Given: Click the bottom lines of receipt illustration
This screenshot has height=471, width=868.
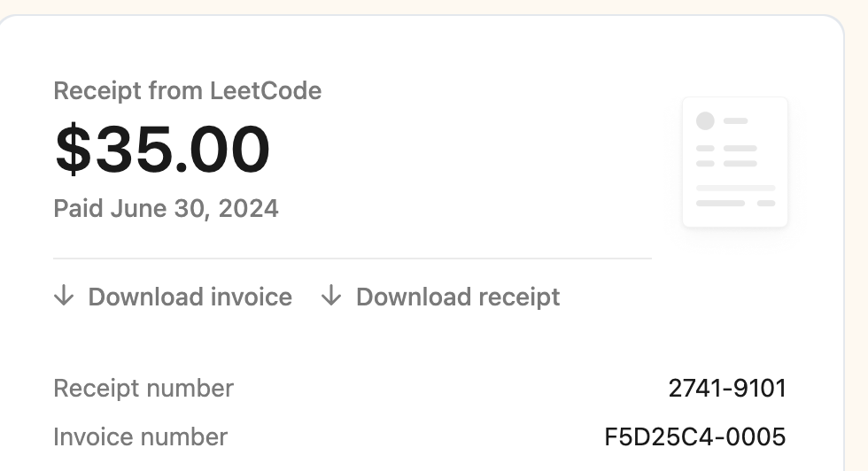Looking at the screenshot, I should click(735, 196).
